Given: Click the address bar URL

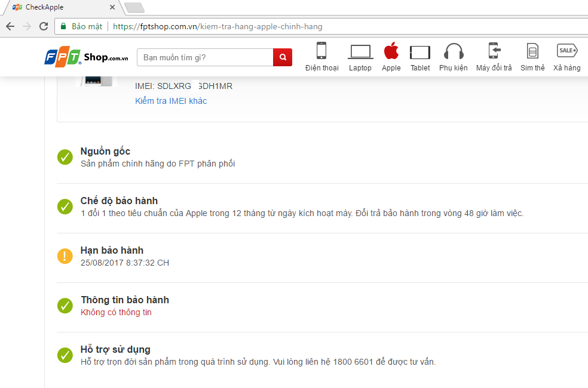Looking at the screenshot, I should point(218,27).
